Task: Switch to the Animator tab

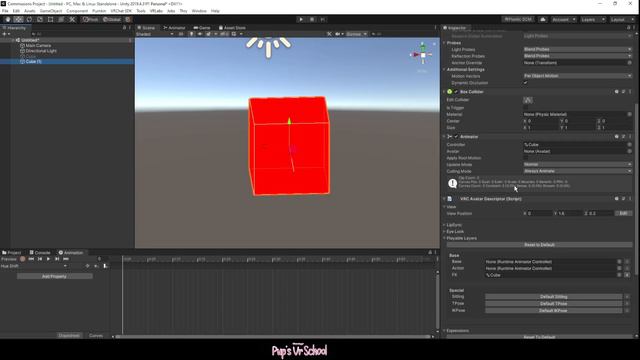Action: click(x=174, y=28)
